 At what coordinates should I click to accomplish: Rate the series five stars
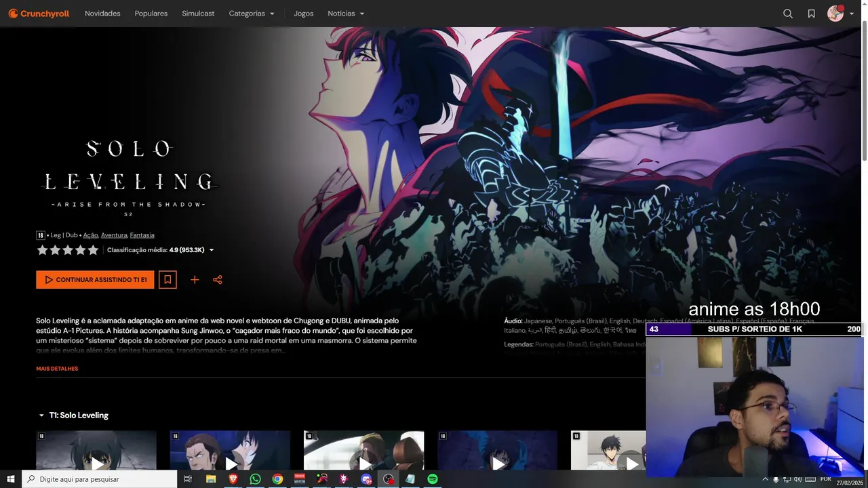(x=93, y=250)
